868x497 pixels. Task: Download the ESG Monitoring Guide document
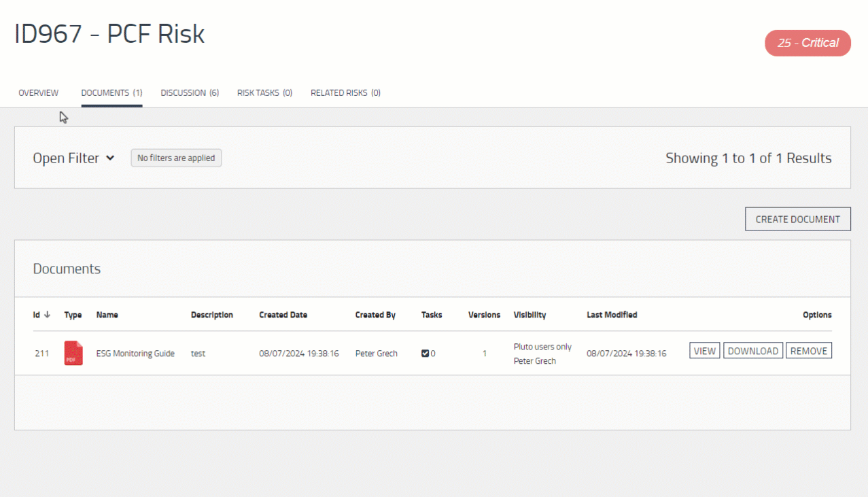point(753,351)
